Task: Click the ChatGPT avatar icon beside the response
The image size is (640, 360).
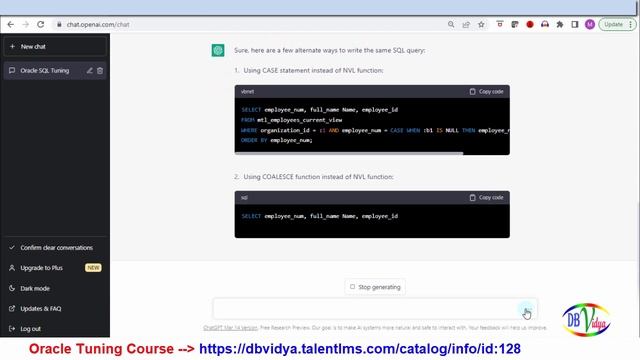Action: (218, 50)
